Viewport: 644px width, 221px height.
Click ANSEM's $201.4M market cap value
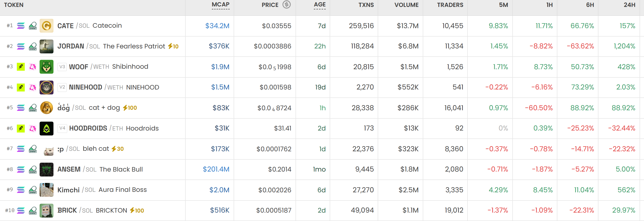[x=216, y=169]
